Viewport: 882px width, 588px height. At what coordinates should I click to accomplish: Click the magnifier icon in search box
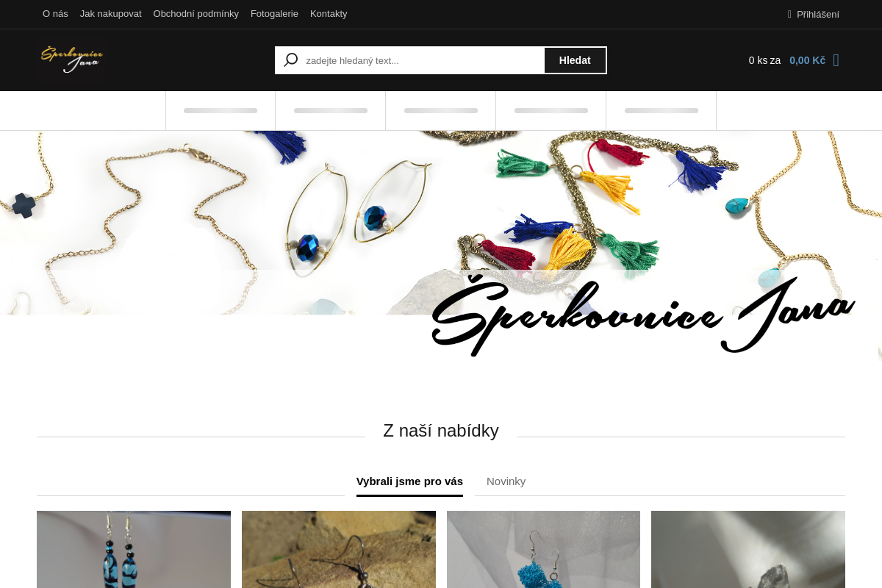tap(291, 60)
